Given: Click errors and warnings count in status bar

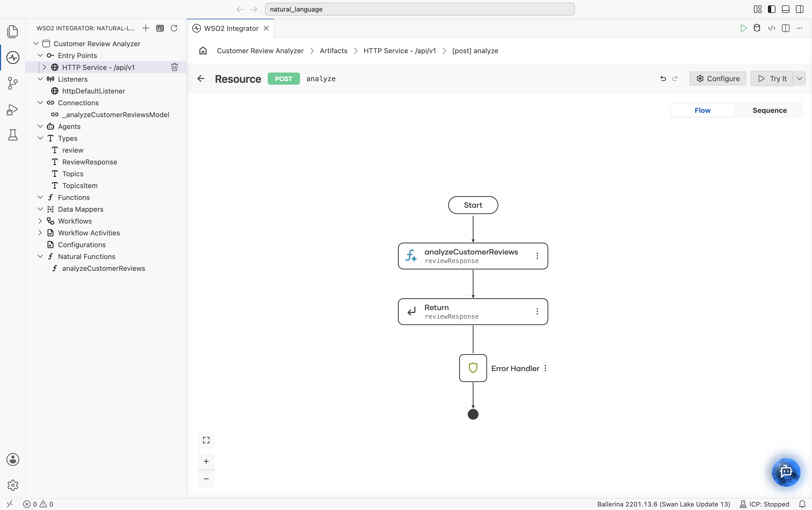Looking at the screenshot, I should click(38, 504).
